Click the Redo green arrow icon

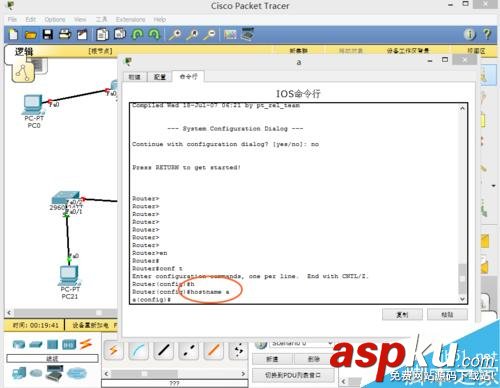pyautogui.click(x=154, y=34)
